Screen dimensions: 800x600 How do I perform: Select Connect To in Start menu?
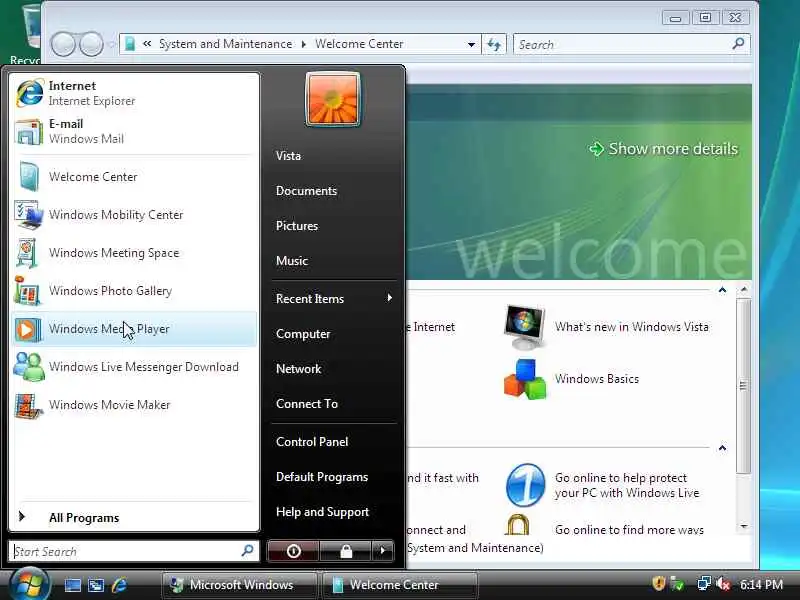click(x=307, y=404)
